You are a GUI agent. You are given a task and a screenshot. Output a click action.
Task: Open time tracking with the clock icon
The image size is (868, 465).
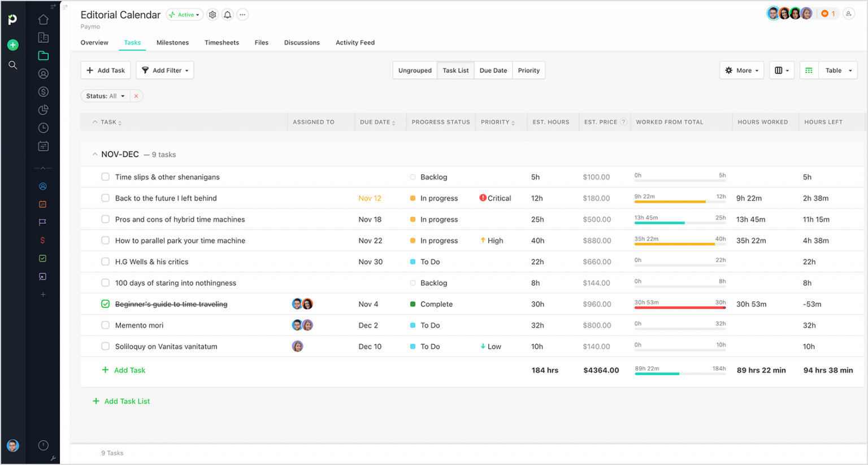click(43, 128)
